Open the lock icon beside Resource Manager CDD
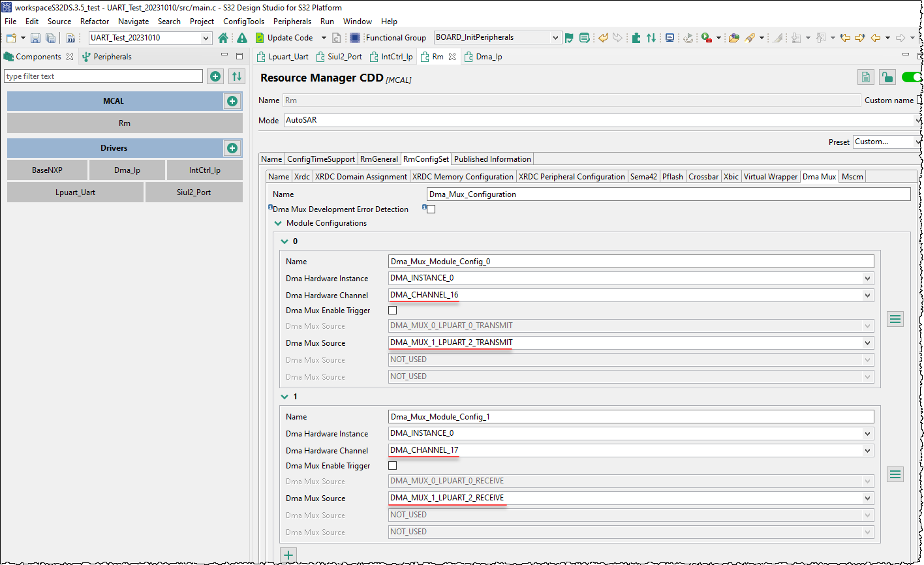 tap(887, 77)
